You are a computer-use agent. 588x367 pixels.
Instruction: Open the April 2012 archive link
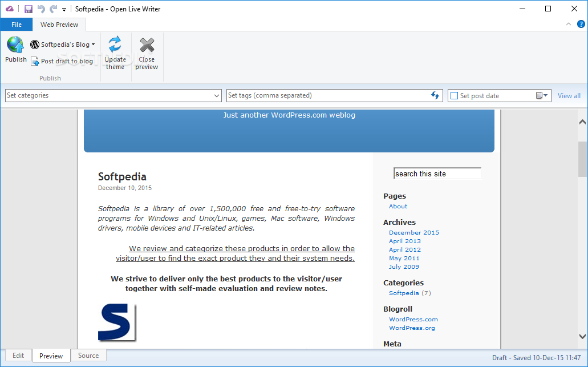(x=404, y=250)
